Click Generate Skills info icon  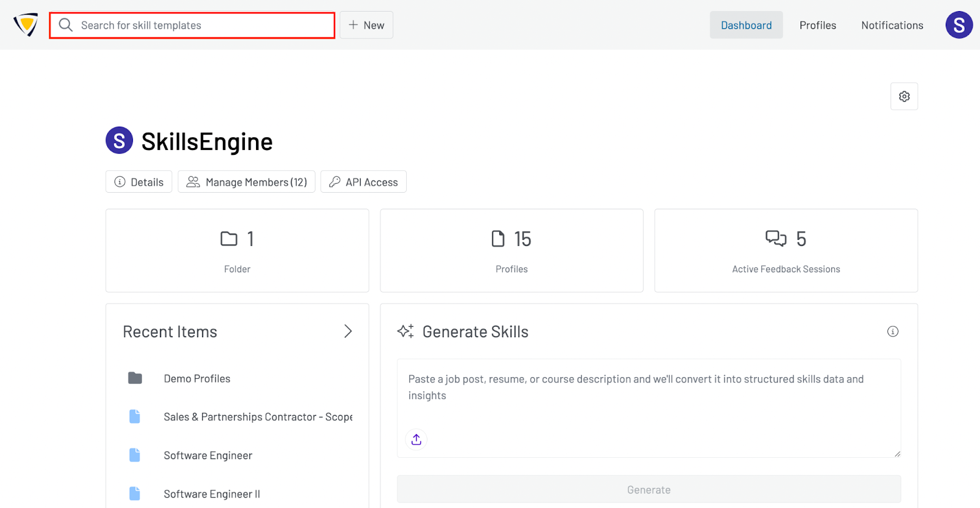pos(893,332)
